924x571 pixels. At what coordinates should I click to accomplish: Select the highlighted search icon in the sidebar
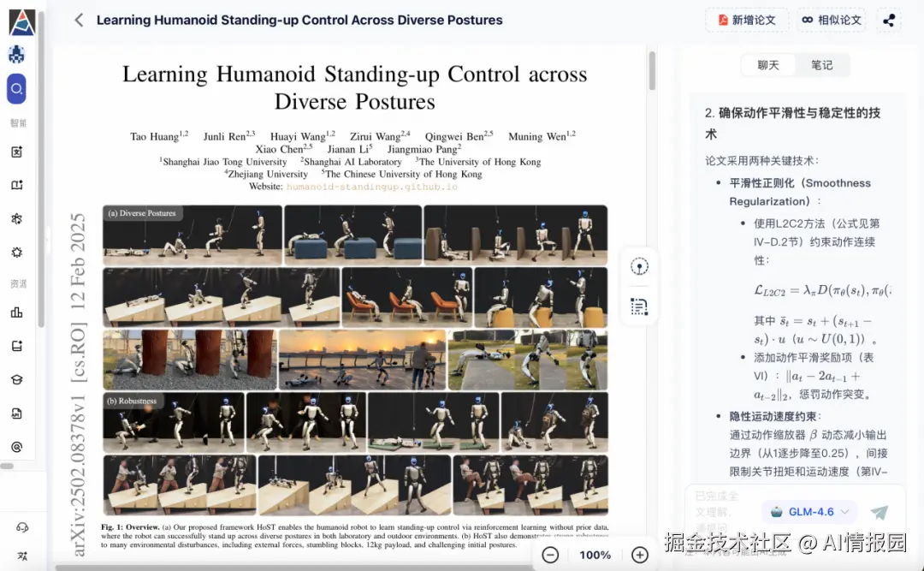(x=16, y=89)
